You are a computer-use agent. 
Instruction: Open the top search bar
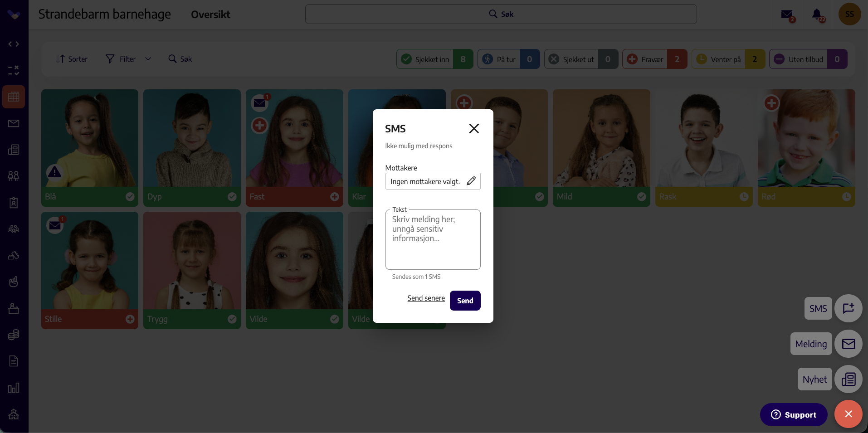pyautogui.click(x=501, y=14)
